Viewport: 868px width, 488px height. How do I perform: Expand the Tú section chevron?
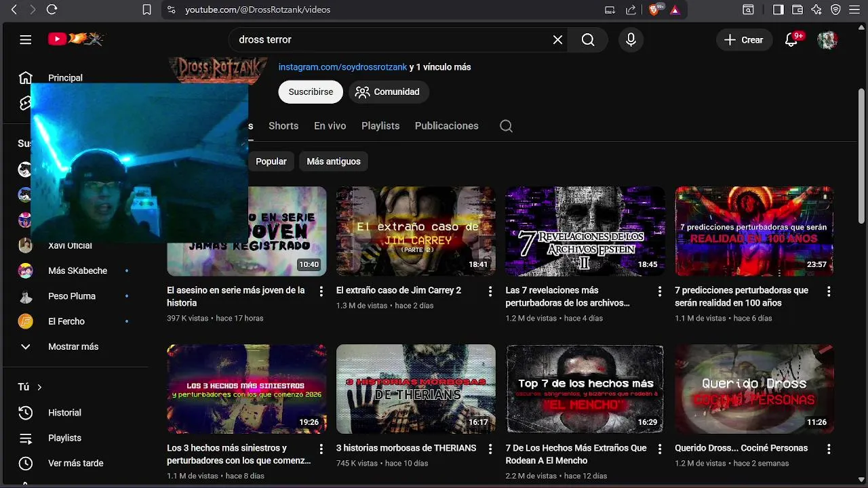tap(39, 387)
